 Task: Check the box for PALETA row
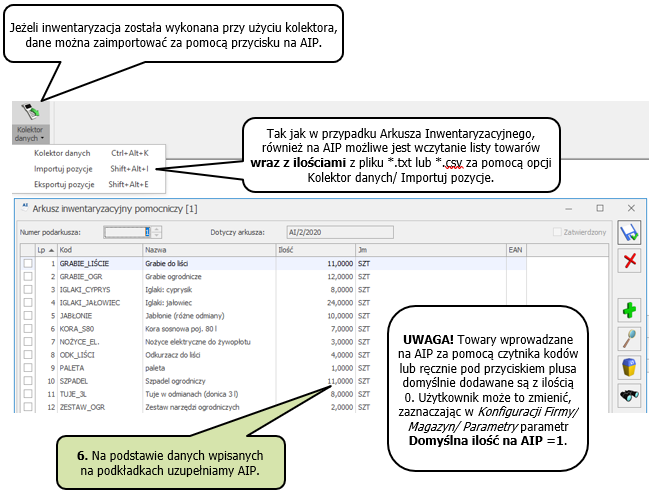pyautogui.click(x=28, y=368)
